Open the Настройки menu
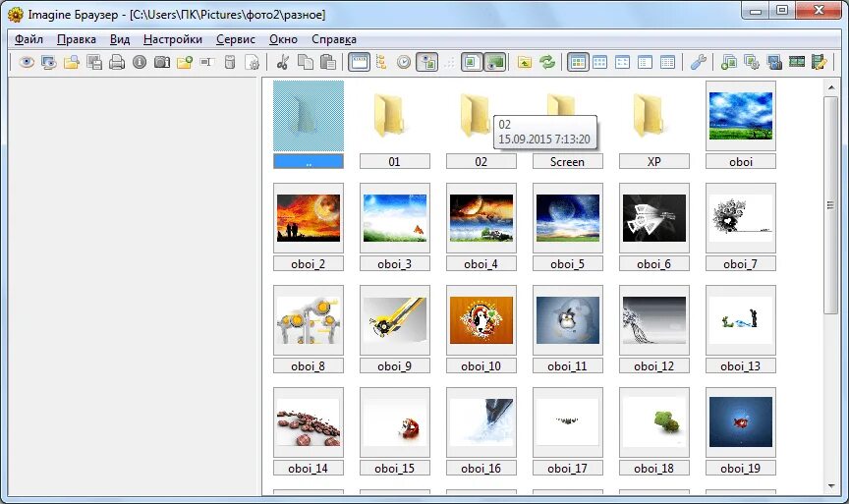Viewport: 849px width, 504px height. coord(173,39)
